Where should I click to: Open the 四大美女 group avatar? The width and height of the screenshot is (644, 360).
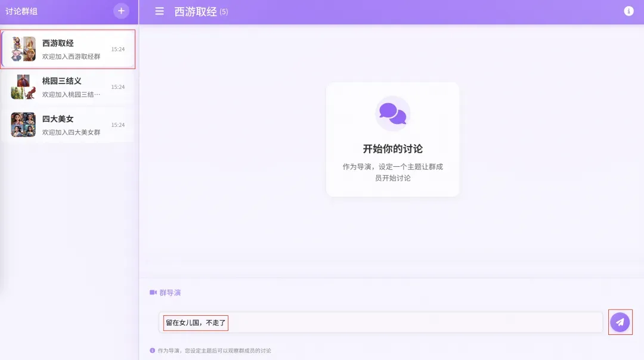[x=23, y=125]
